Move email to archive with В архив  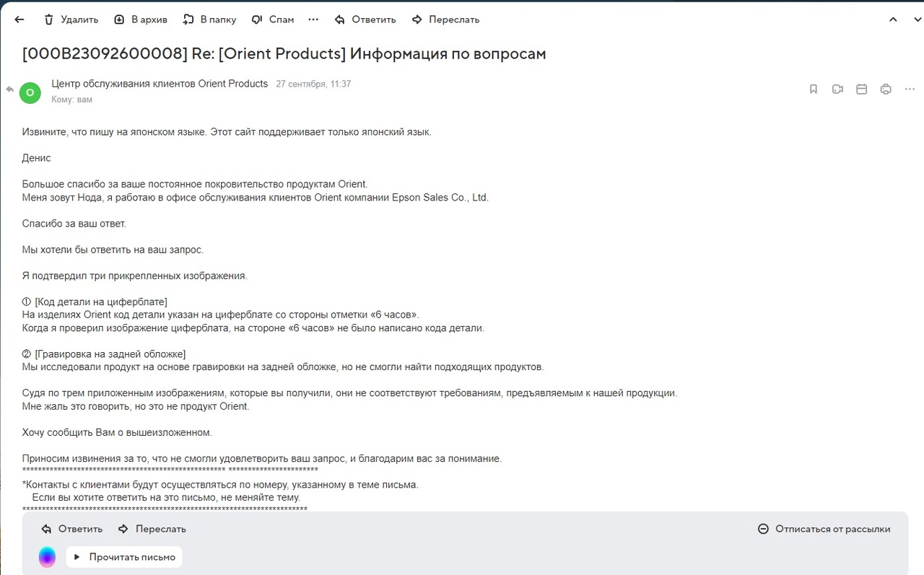(x=141, y=19)
